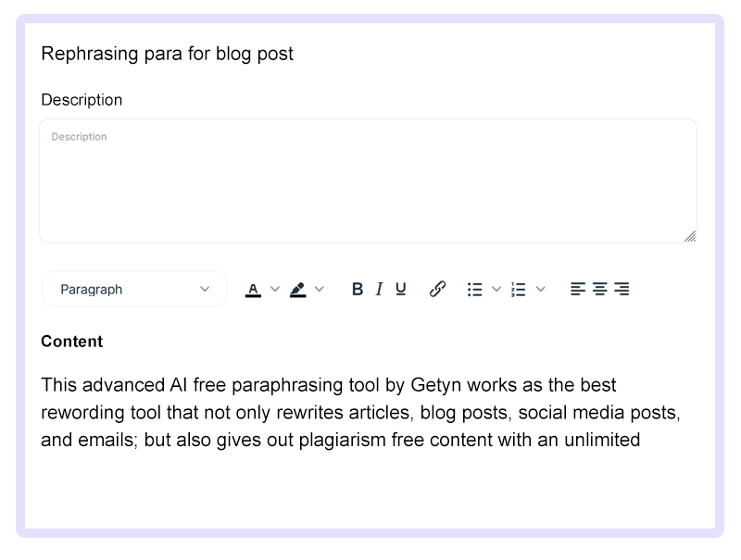Toggle italic formatting
Image resolution: width=741 pixels, height=560 pixels.
379,289
